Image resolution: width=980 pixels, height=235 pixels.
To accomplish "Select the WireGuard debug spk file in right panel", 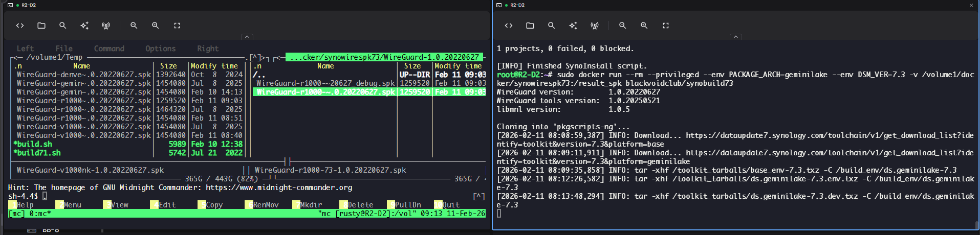I will tap(325, 83).
